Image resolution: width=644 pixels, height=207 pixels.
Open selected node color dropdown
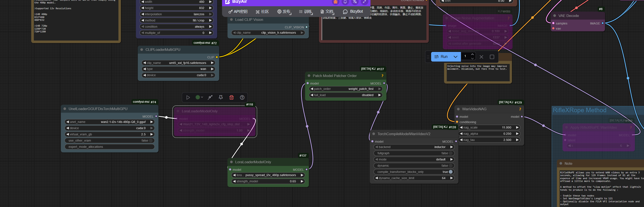click(x=199, y=97)
